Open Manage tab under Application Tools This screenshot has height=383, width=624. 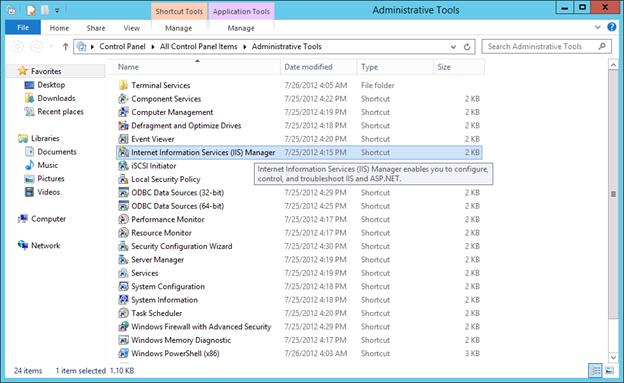point(241,28)
